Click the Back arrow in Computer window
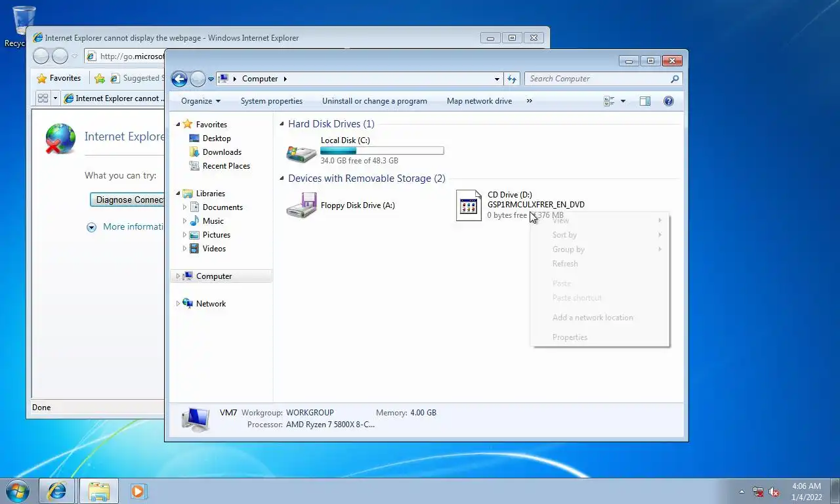 click(179, 79)
